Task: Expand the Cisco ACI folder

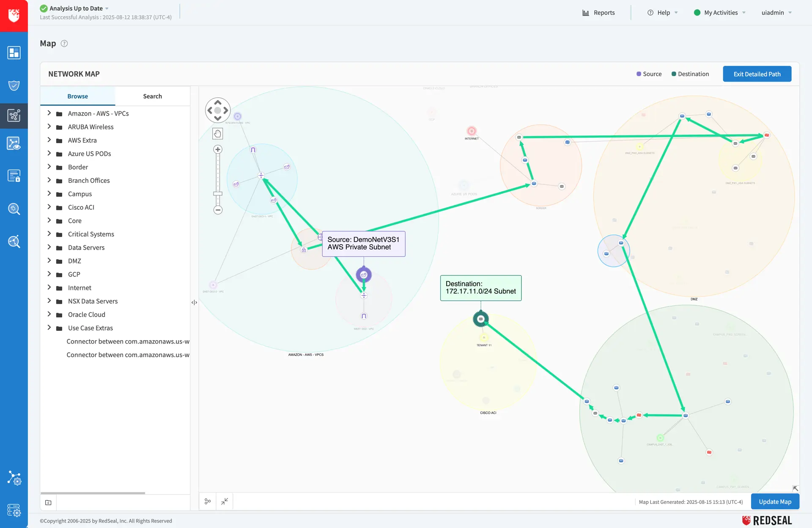Action: click(x=49, y=207)
